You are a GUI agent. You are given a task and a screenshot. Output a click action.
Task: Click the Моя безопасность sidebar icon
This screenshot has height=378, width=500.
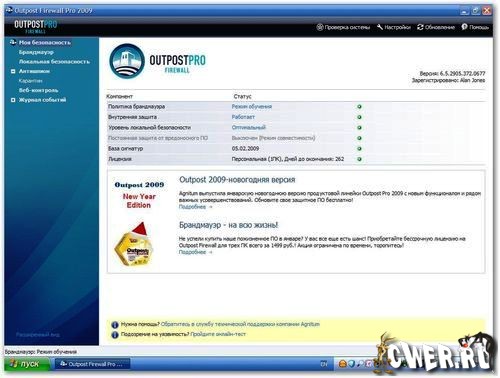click(13, 42)
